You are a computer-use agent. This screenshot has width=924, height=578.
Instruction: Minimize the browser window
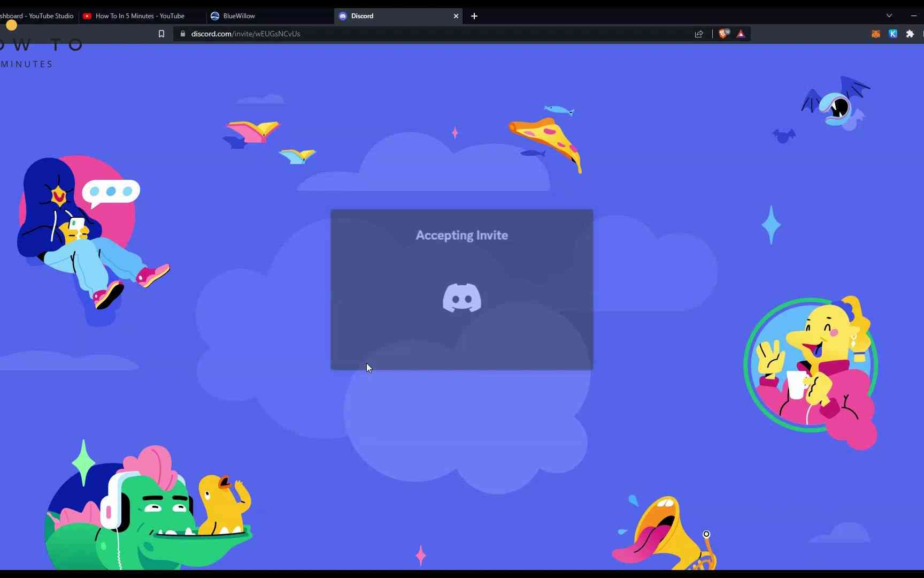(913, 16)
